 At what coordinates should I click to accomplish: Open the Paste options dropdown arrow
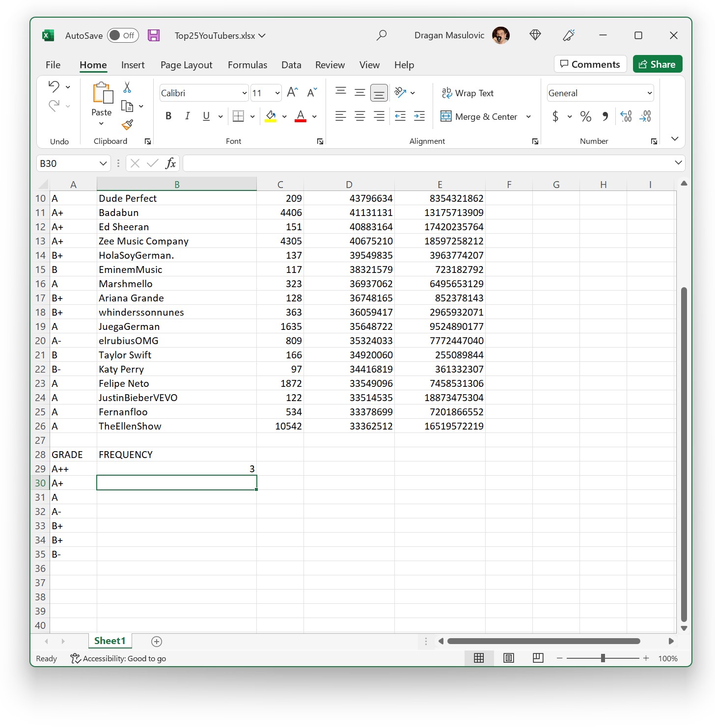[x=101, y=124]
